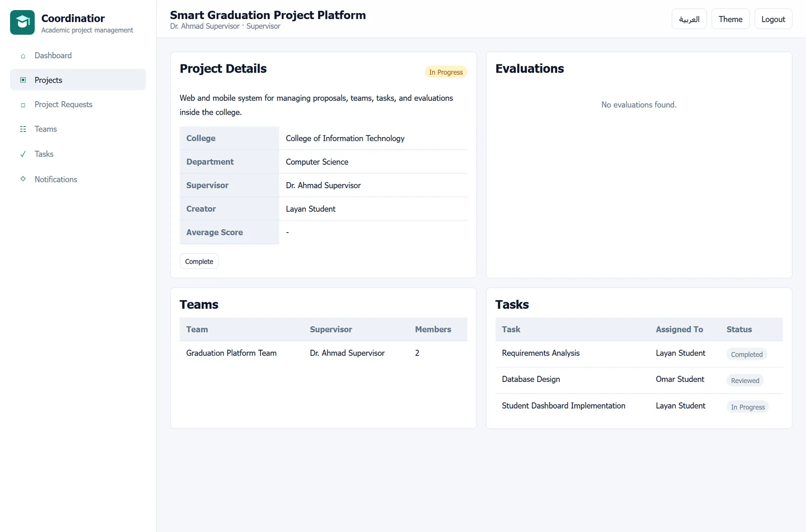Mark project with the Complete button

[x=199, y=261]
